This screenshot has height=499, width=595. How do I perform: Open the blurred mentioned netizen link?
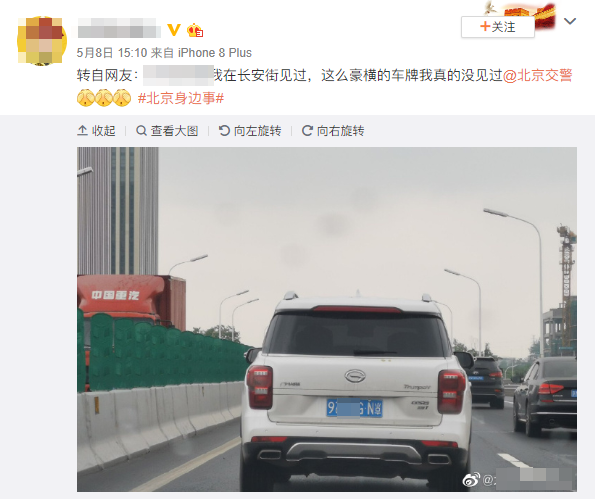tap(178, 76)
